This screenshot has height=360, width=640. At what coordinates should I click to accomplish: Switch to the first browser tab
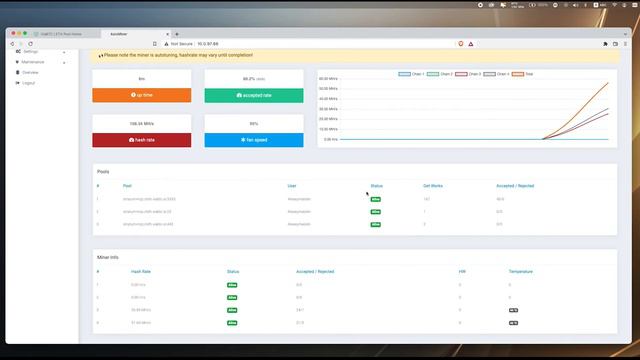pos(61,34)
